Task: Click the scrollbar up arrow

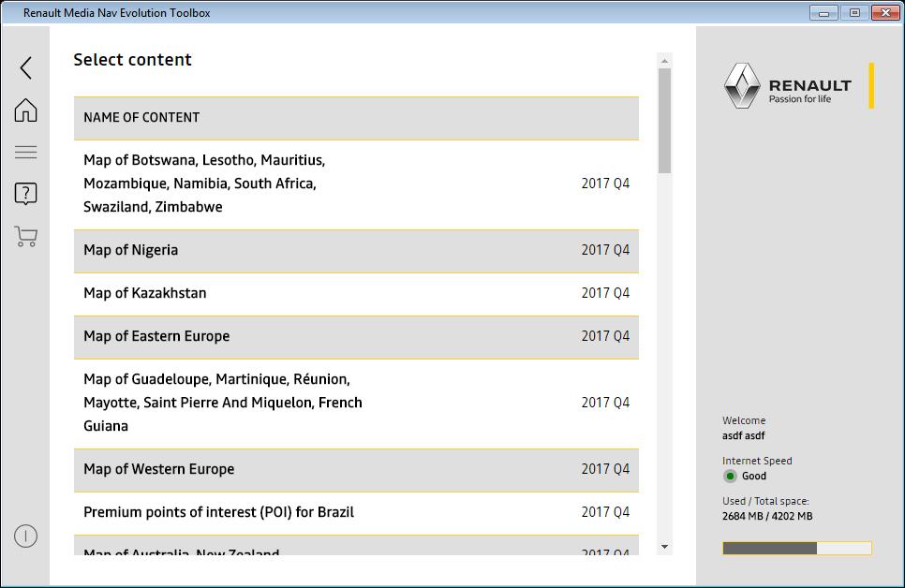Action: pos(664,61)
